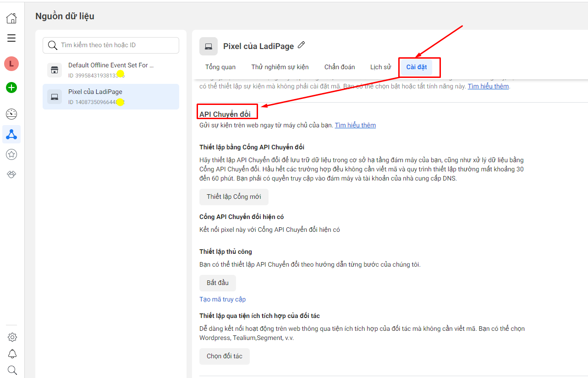588x378 pixels.
Task: Click the green plus add button
Action: pyautogui.click(x=11, y=88)
